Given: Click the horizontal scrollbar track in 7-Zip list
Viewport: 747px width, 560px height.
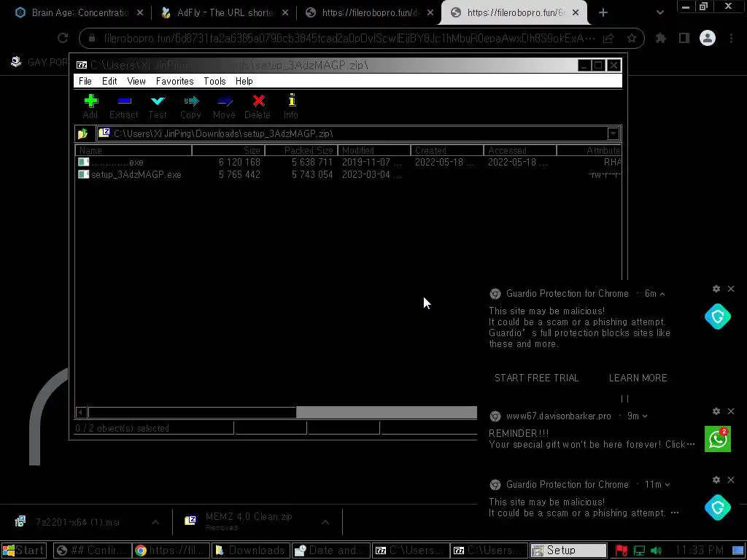Looking at the screenshot, I should 386,413.
